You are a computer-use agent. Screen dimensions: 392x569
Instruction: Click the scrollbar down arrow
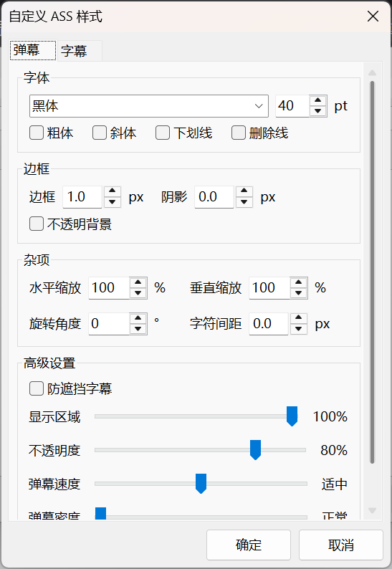click(372, 510)
